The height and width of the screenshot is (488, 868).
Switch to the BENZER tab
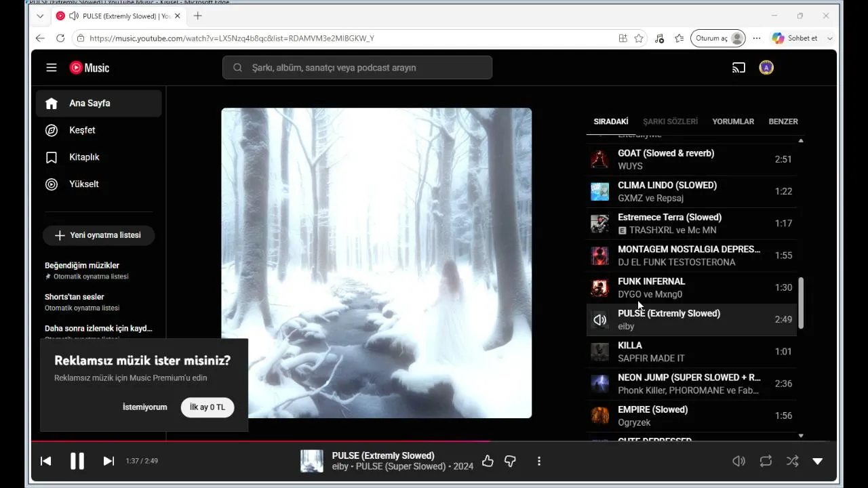[x=783, y=122]
